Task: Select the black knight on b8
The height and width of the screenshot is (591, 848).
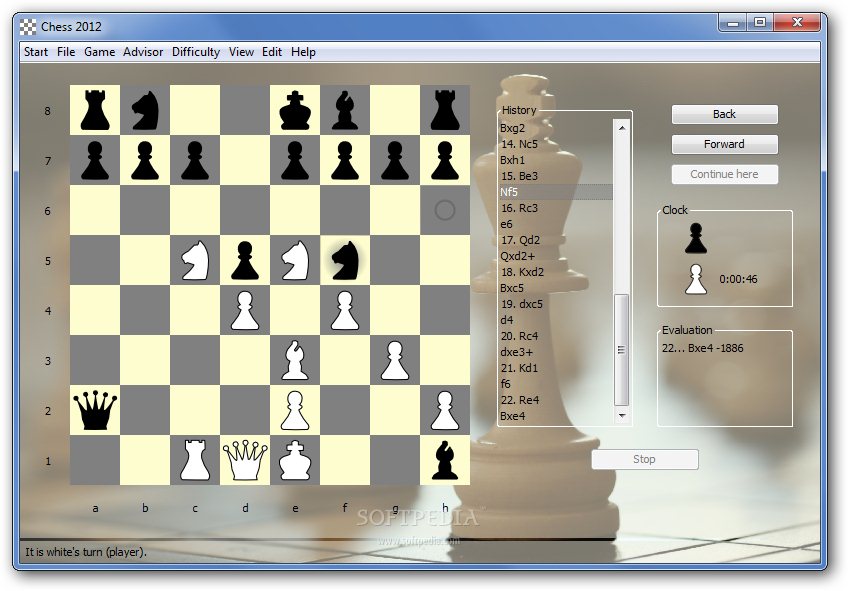Action: click(x=145, y=110)
